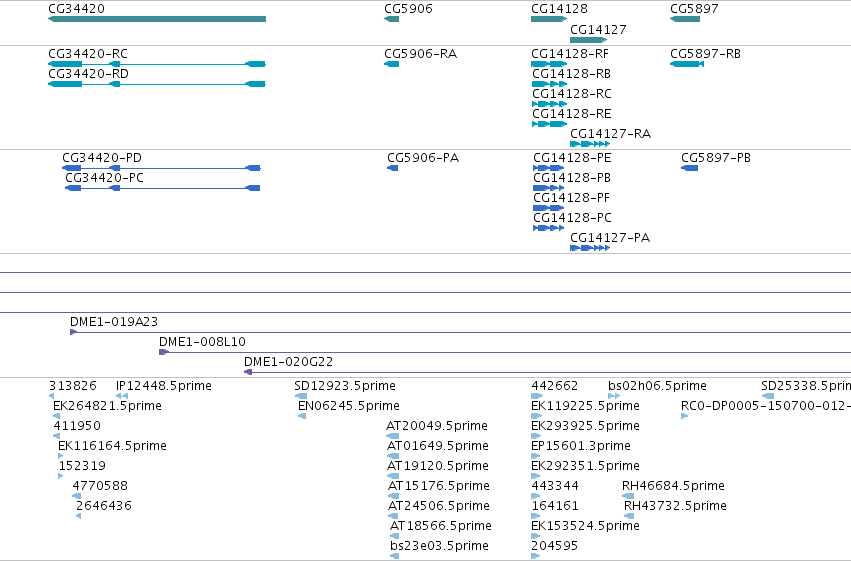Click the CG5897 gene label
Screen dimensions: 851x561
[694, 9]
